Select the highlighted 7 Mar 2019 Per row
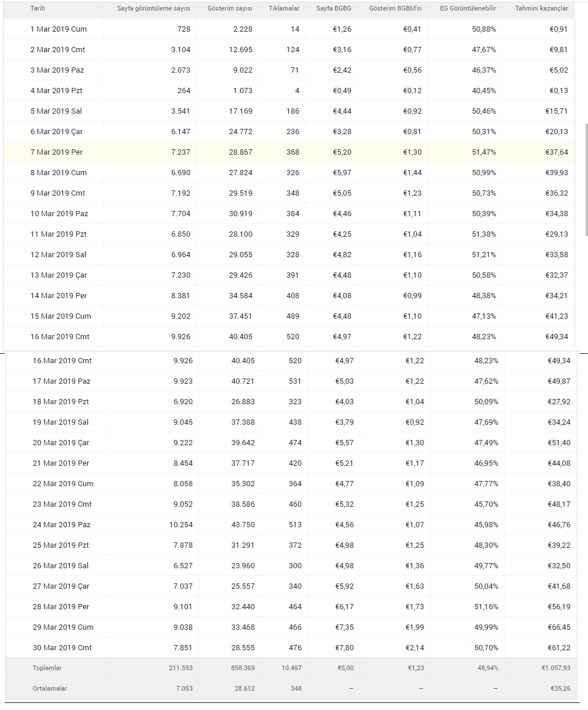Viewport: 588px width, 710px height. (289, 152)
